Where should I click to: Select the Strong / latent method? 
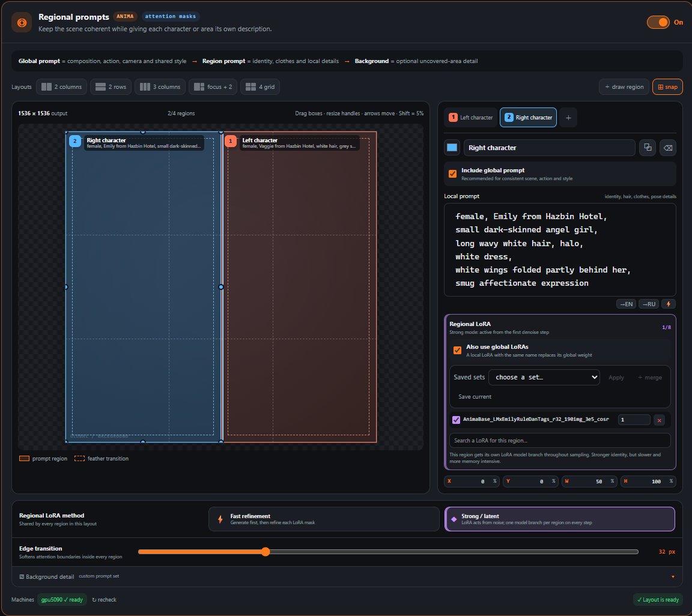pyautogui.click(x=560, y=519)
